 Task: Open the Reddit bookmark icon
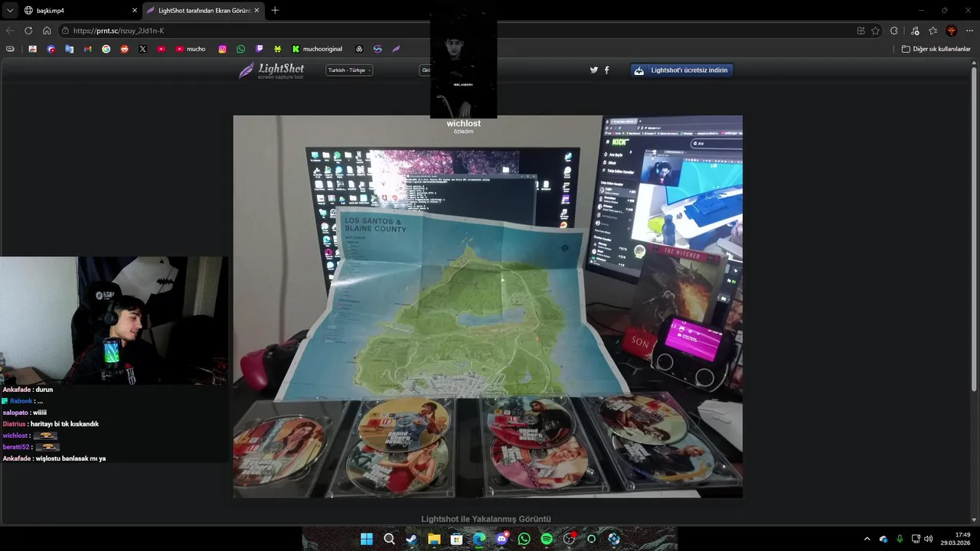(124, 49)
